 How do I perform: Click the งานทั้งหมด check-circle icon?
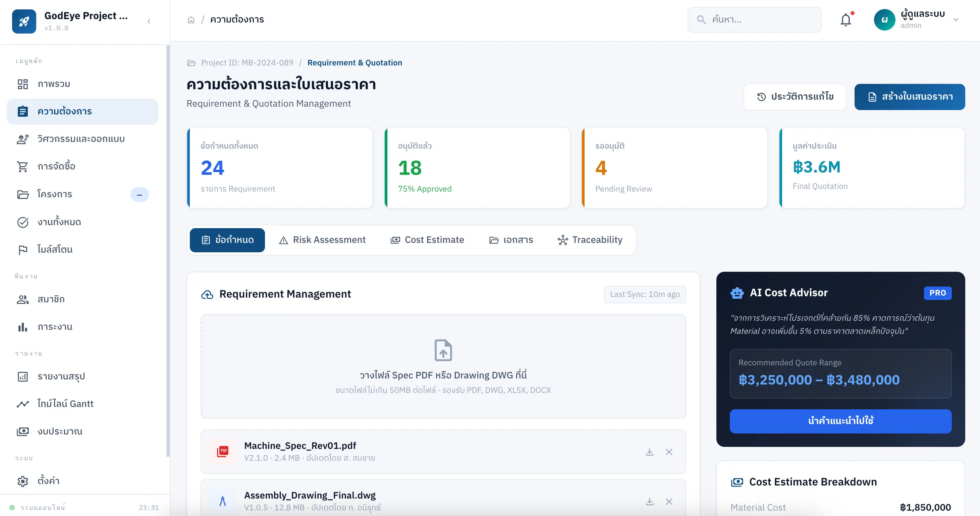23,222
